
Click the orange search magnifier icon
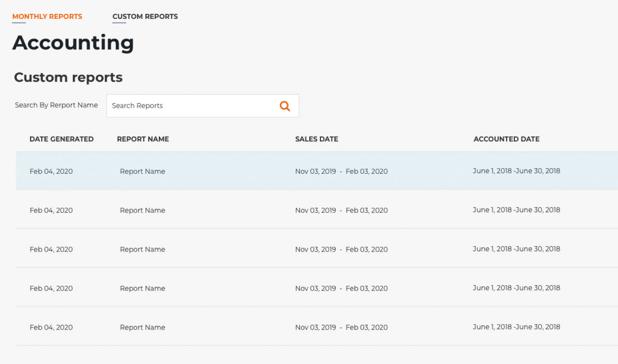[x=285, y=106]
